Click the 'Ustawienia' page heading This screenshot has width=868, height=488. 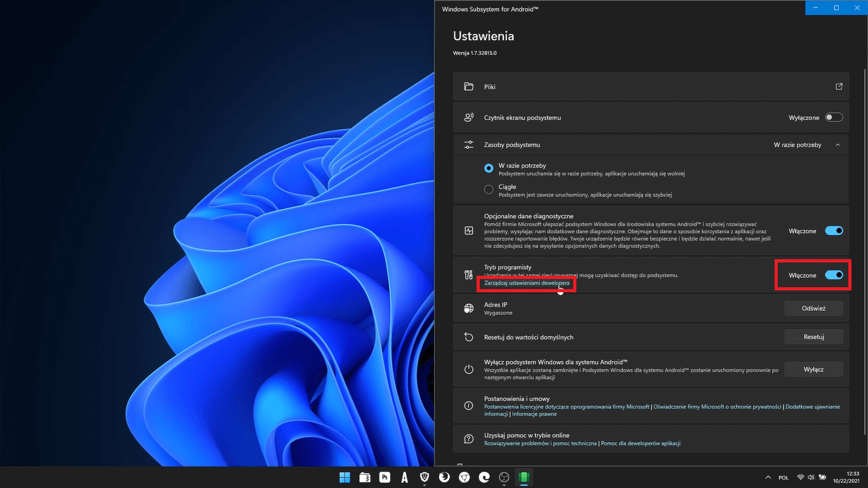click(x=484, y=36)
